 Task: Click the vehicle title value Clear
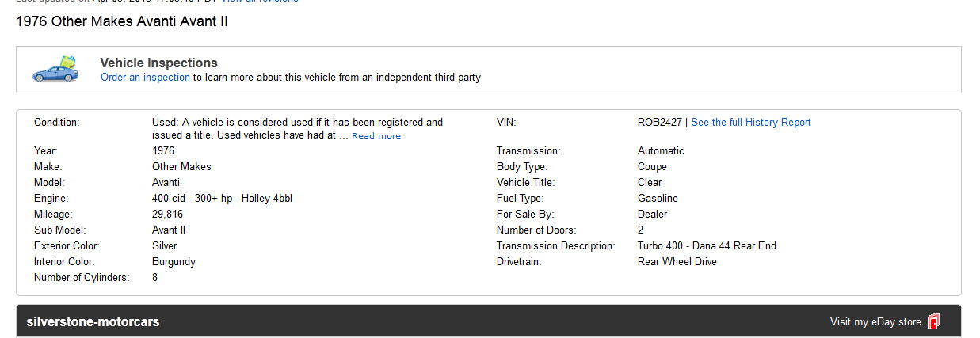[650, 183]
